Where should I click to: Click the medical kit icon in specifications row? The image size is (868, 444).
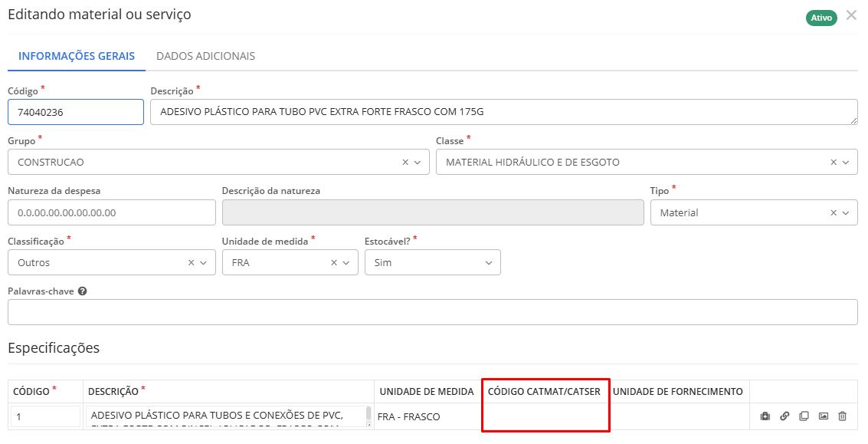point(765,416)
